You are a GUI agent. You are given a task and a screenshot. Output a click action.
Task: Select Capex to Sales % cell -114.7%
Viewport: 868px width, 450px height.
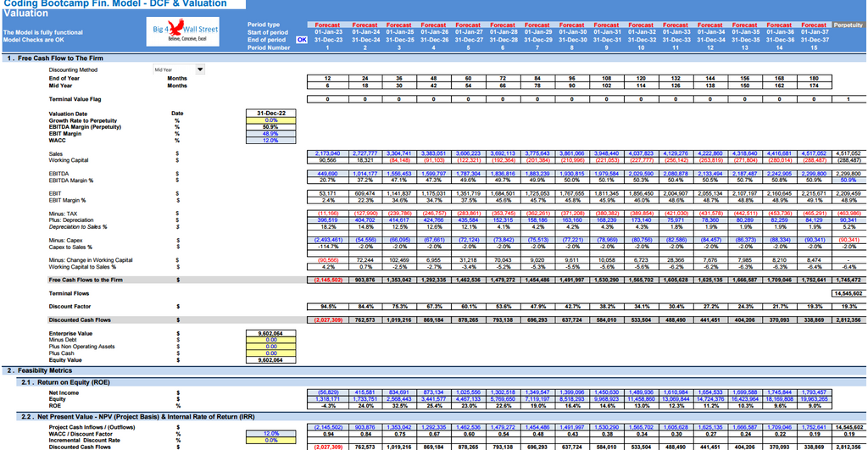pos(328,247)
